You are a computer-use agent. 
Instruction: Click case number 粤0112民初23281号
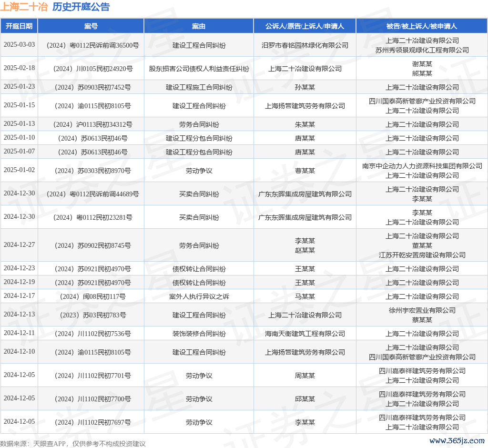93,218
